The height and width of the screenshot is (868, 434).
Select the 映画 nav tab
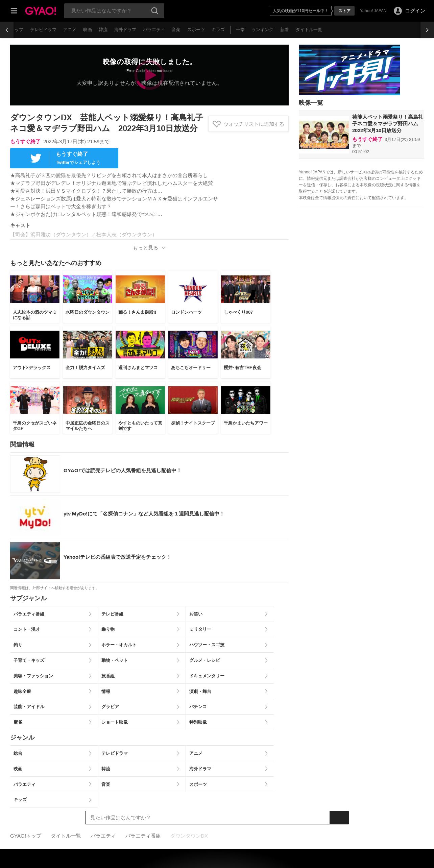[88, 30]
